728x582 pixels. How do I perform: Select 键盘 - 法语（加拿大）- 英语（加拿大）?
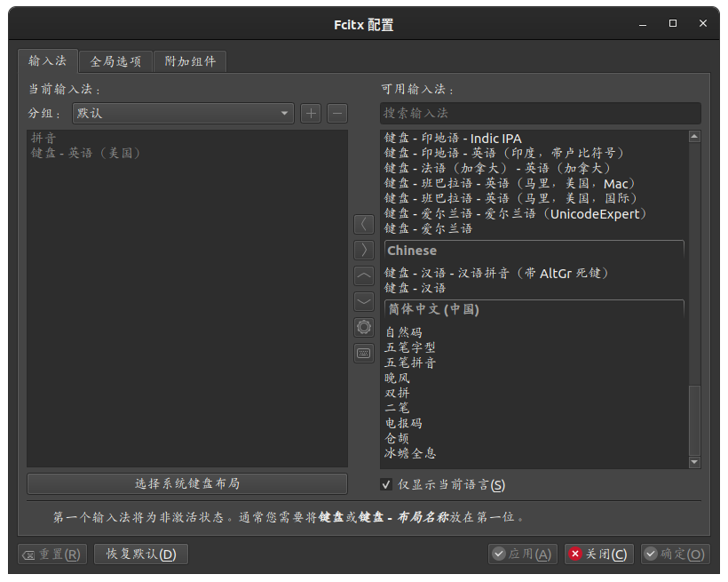(x=534, y=168)
